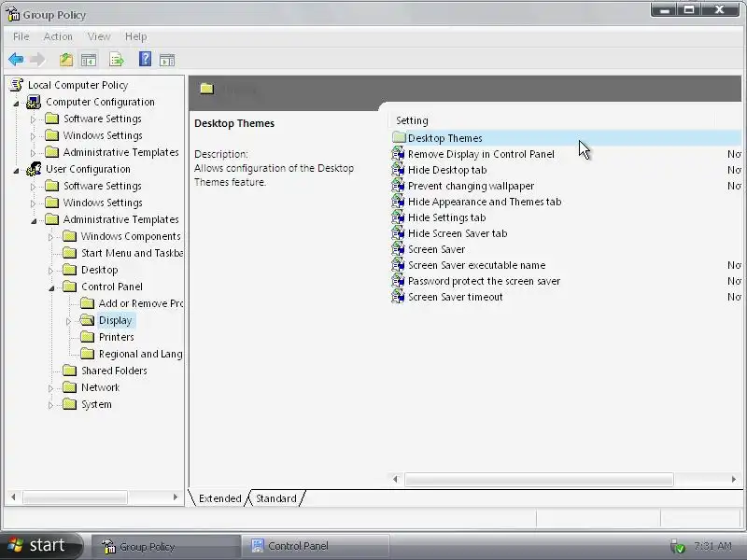Expand Software Settings under Computer Configuration
This screenshot has width=747, height=560.
click(x=33, y=119)
